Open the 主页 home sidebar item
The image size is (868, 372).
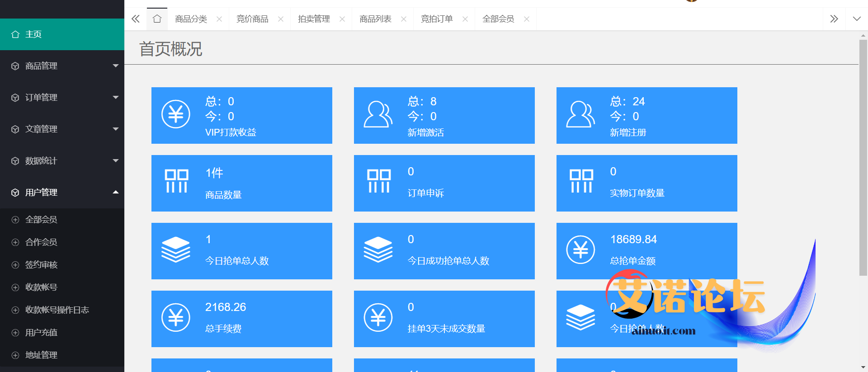pyautogui.click(x=62, y=34)
